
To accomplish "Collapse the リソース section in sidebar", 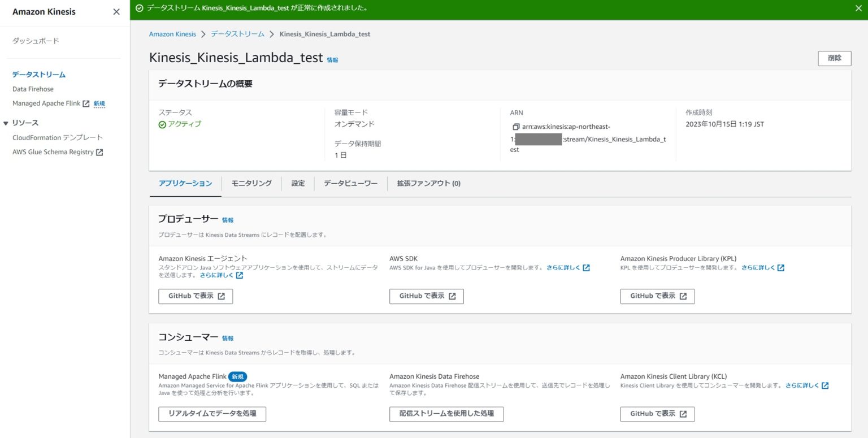I will click(6, 123).
